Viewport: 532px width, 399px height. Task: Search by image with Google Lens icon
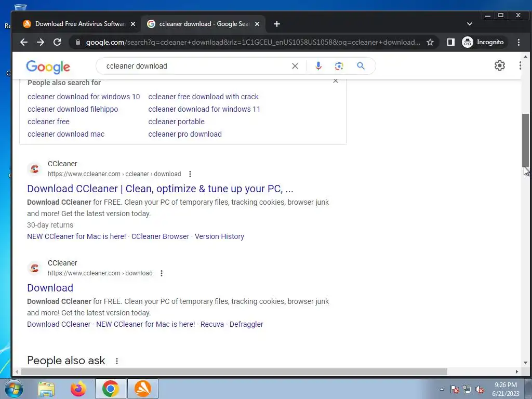coord(339,66)
